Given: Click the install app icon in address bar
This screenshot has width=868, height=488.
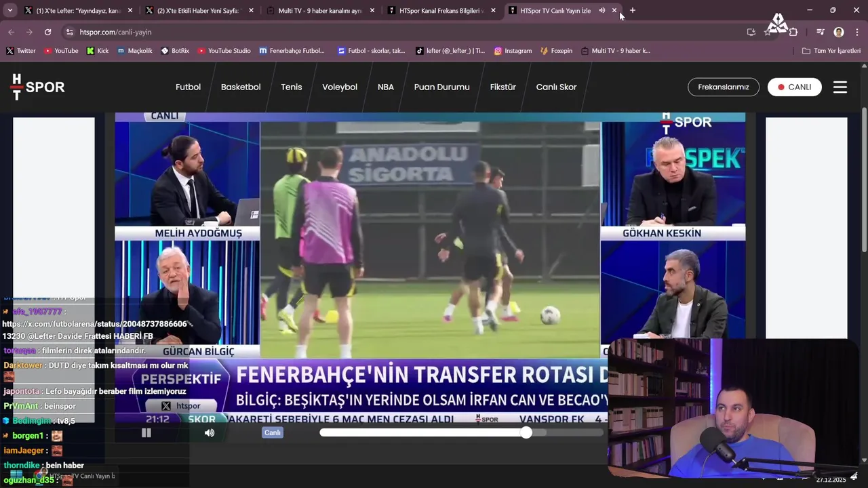Looking at the screenshot, I should tap(751, 32).
